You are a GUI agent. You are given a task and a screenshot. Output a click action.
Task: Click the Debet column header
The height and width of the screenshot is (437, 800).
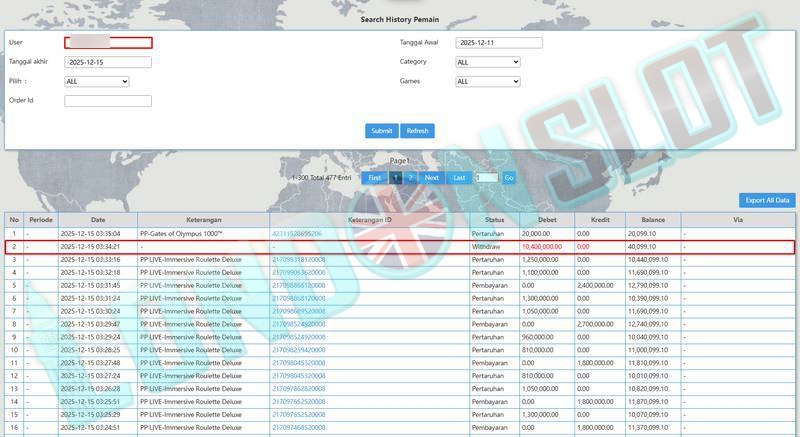pyautogui.click(x=547, y=220)
